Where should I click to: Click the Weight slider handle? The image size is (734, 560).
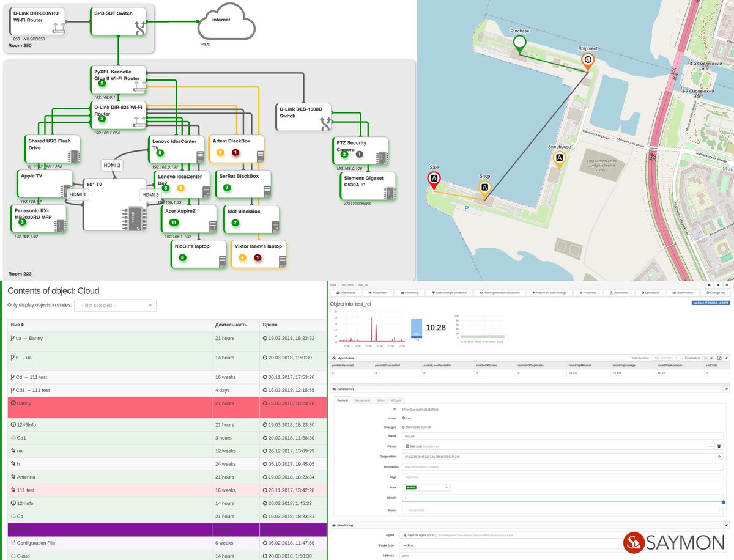(x=724, y=502)
